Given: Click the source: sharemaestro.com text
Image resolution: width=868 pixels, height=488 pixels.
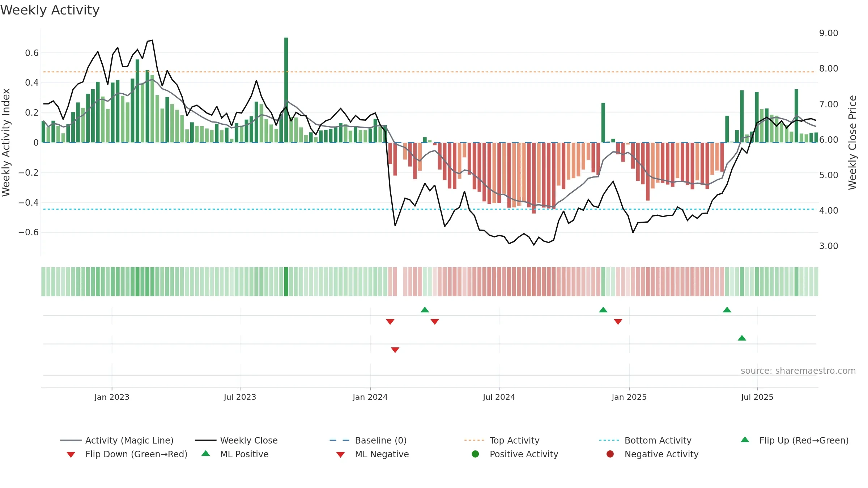Looking at the screenshot, I should [x=798, y=371].
